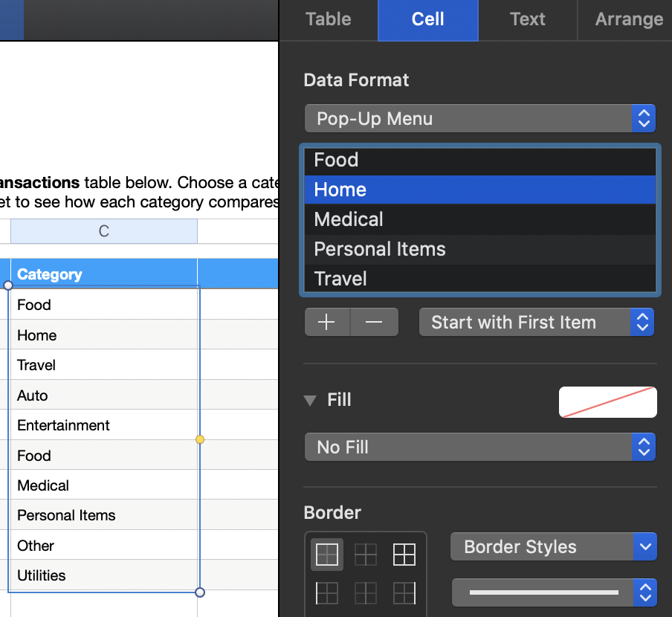Click the Fill color swatch
The width and height of the screenshot is (672, 617).
point(607,402)
